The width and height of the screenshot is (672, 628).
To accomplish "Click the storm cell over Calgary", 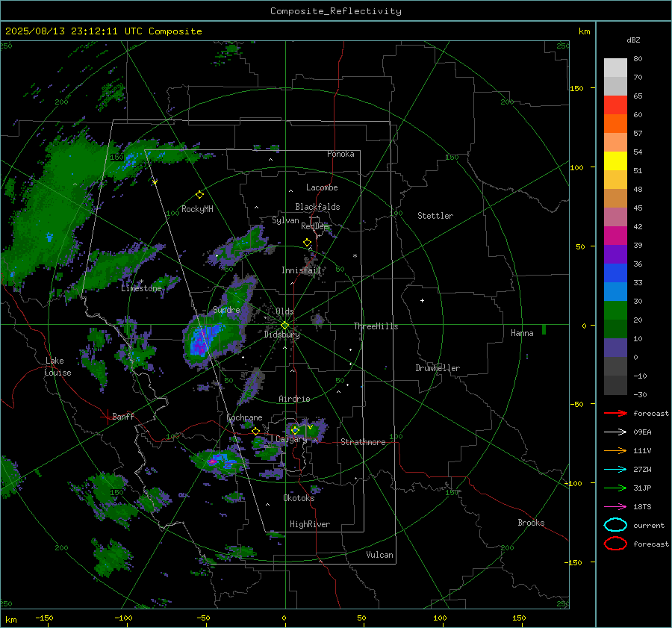I will 308,429.
